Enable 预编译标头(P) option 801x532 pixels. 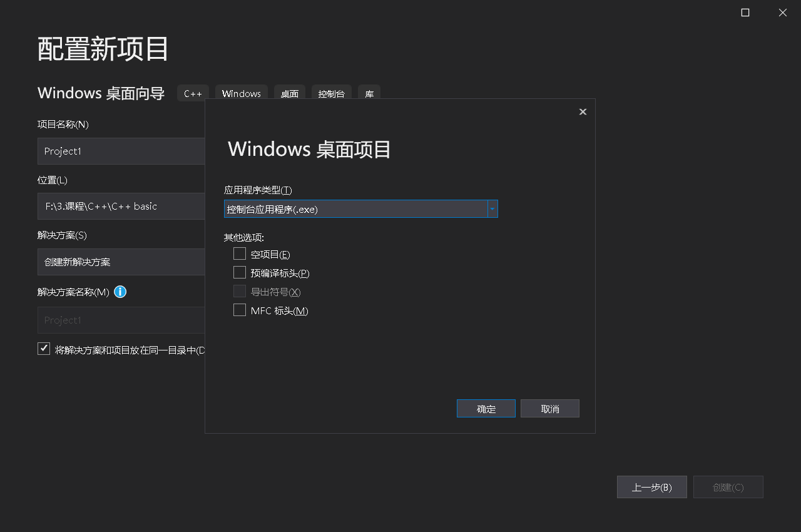coord(239,272)
